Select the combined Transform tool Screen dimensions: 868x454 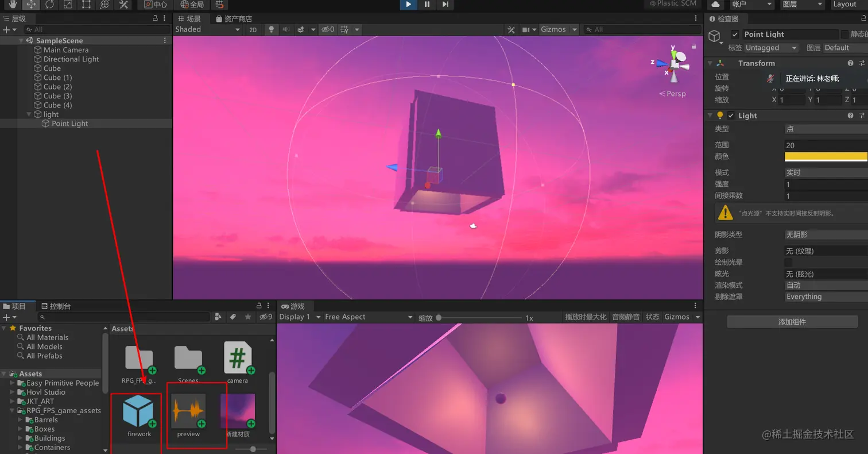[104, 5]
